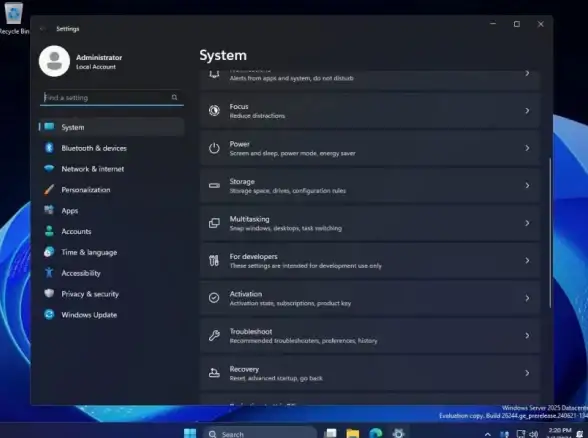Click the Accessibility label in sidebar

point(81,273)
